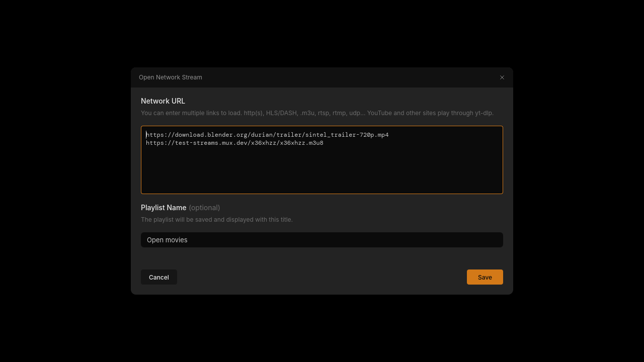Viewport: 644px width, 362px height.
Task: Click the Save button
Action: point(485,277)
